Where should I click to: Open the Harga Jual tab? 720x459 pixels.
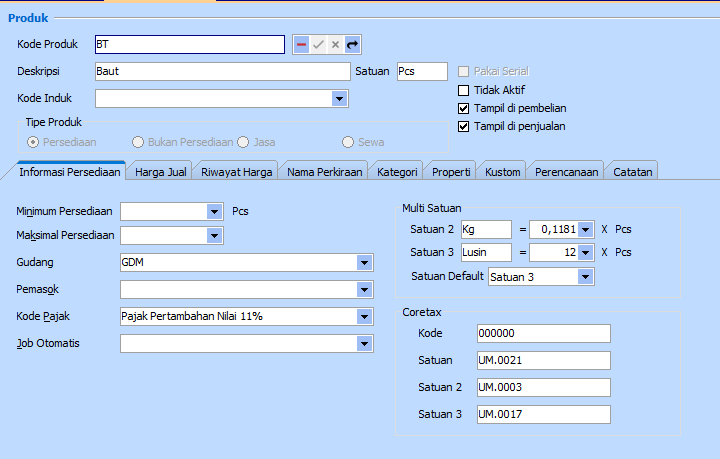[x=160, y=172]
